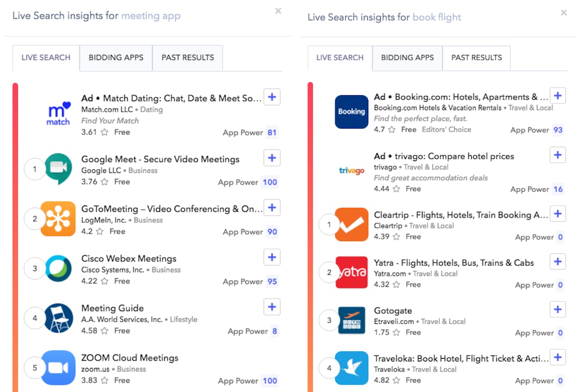
Task: Open Past Results tab for book flight
Action: point(476,58)
